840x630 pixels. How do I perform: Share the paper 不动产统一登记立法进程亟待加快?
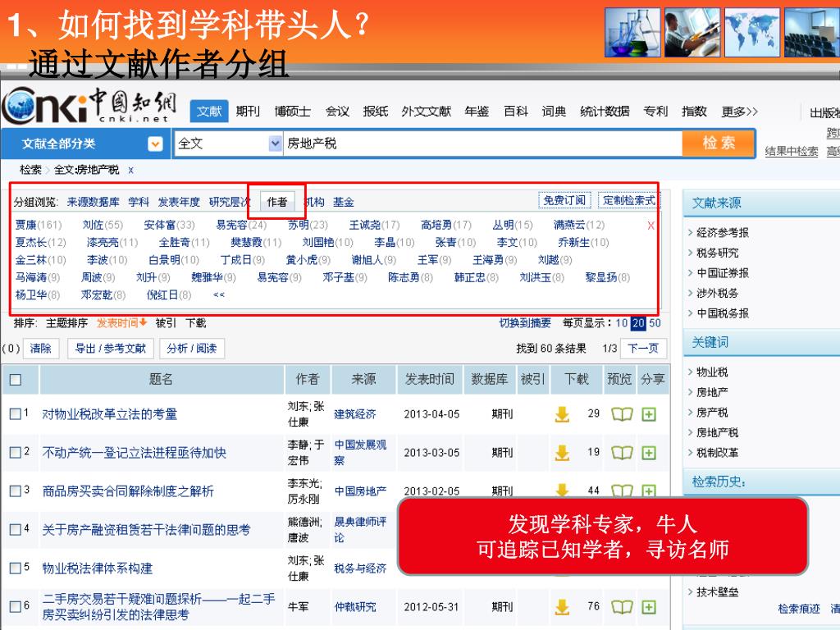[x=649, y=453]
